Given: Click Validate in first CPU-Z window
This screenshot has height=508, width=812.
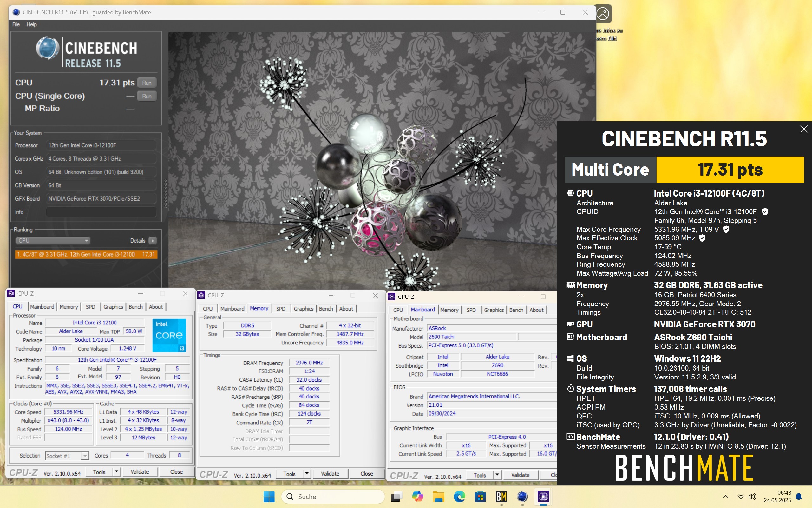Looking at the screenshot, I should pyautogui.click(x=140, y=472).
